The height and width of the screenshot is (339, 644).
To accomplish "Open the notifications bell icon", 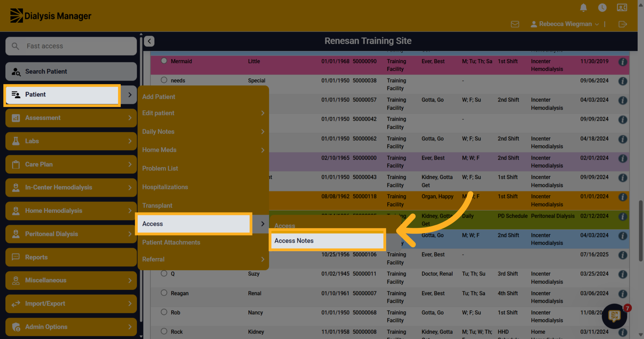I will coord(583,8).
